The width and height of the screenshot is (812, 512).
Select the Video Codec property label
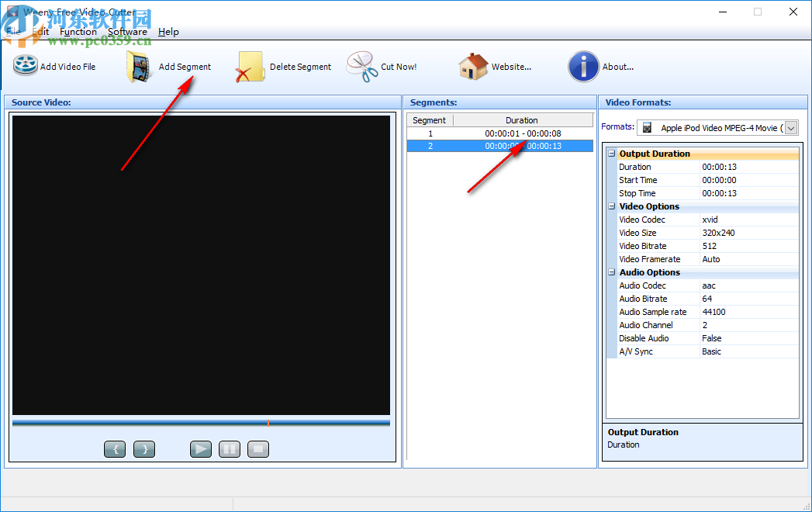click(x=642, y=220)
